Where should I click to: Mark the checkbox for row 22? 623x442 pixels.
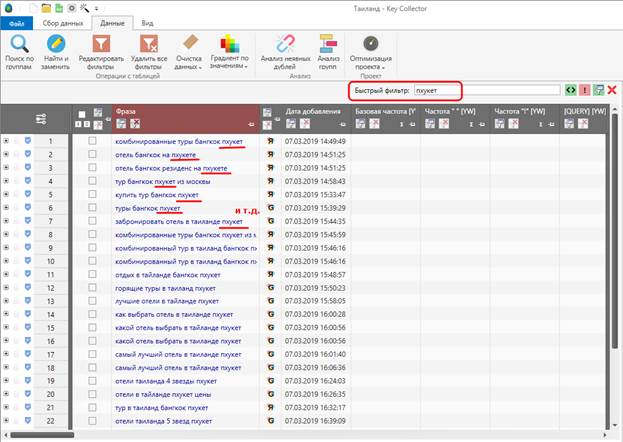click(92, 421)
